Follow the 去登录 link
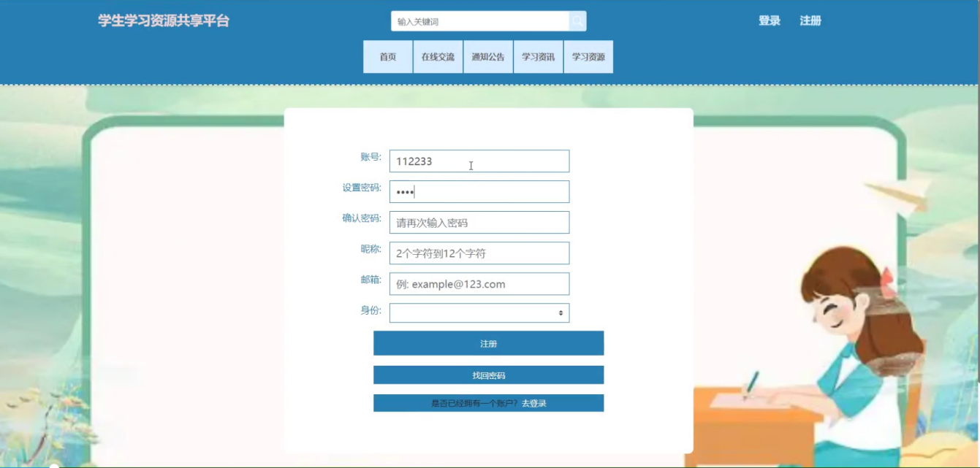The width and height of the screenshot is (980, 468). click(x=534, y=403)
